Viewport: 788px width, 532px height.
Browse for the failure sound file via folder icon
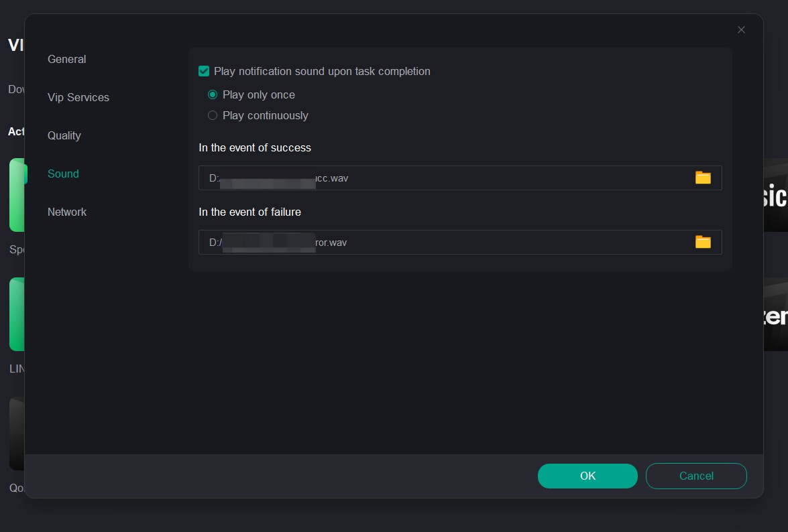click(x=703, y=242)
